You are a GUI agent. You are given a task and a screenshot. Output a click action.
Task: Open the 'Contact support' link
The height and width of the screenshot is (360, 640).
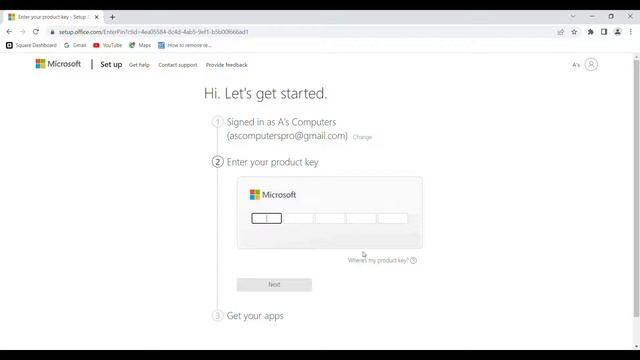pos(178,65)
